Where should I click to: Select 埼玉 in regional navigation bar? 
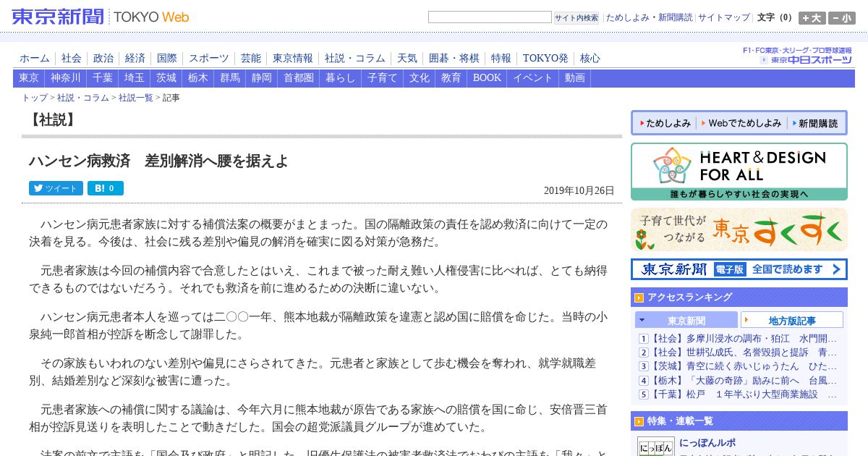click(x=135, y=78)
